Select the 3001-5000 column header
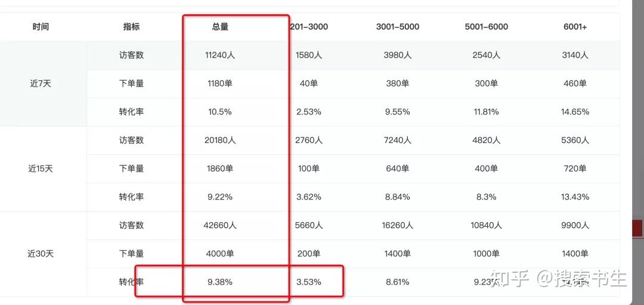The image size is (644, 305). tap(398, 27)
